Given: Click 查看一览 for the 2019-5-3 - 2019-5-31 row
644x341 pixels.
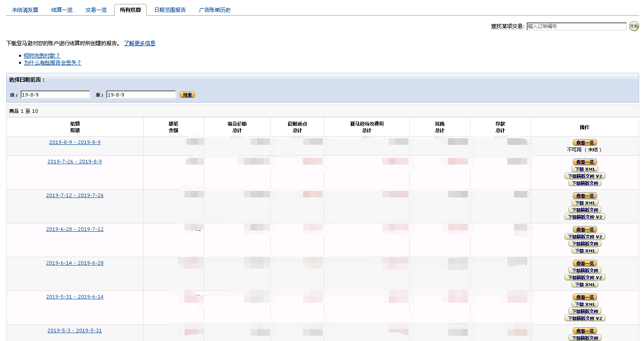Looking at the screenshot, I should [585, 331].
